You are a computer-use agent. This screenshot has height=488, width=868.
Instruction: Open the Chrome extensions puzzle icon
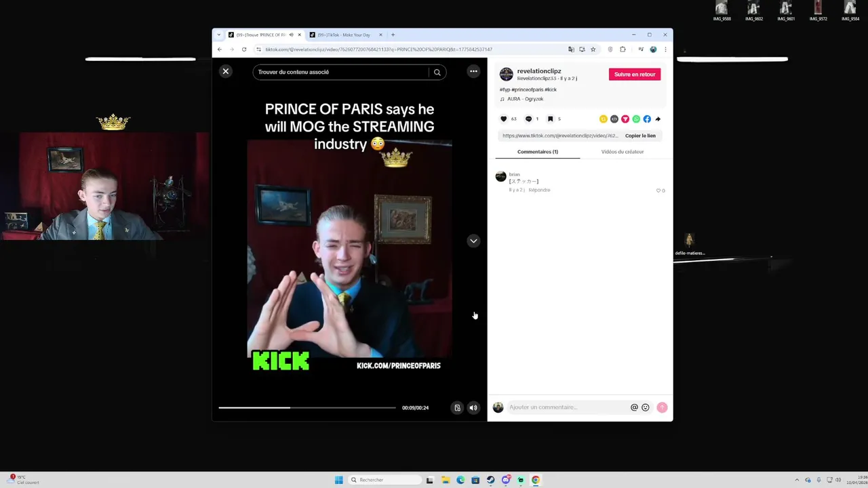[x=623, y=49]
